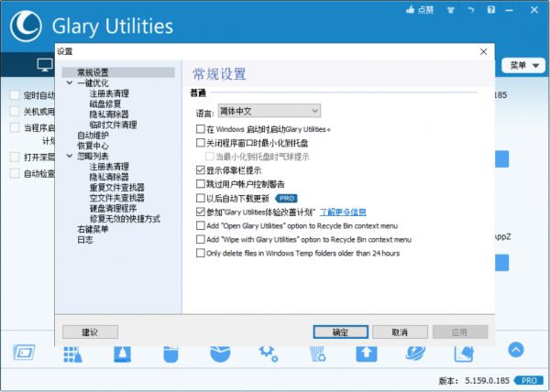This screenshot has height=392, width=550.
Task: Open the planet browser dock icon
Action: [x=415, y=354]
